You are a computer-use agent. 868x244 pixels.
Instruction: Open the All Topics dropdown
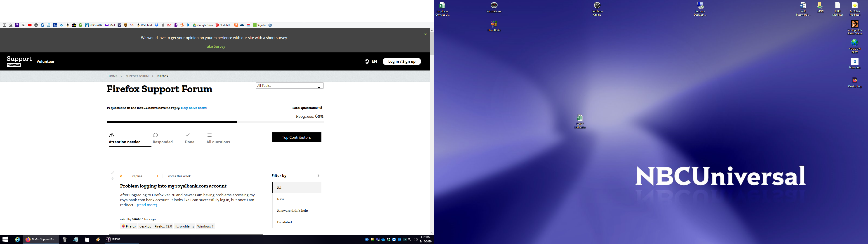tap(289, 86)
